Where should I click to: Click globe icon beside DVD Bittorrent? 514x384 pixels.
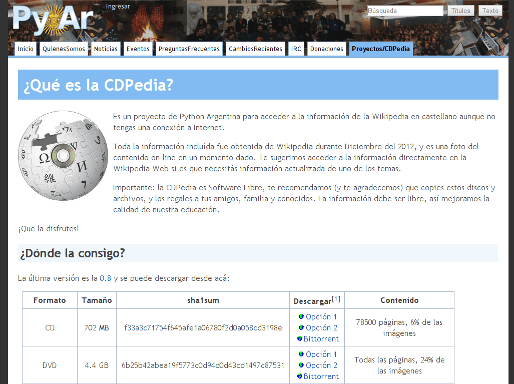coord(299,376)
